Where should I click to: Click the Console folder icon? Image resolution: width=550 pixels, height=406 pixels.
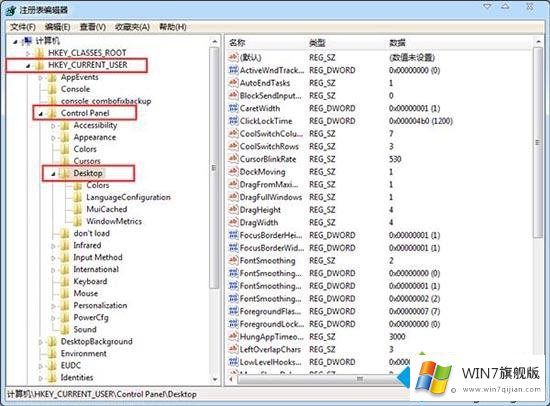pos(52,89)
